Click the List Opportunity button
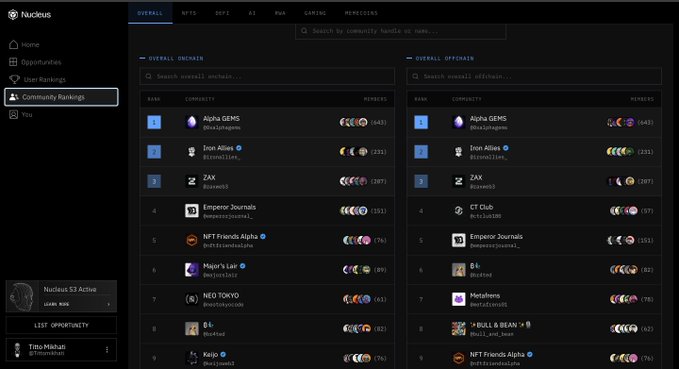 tap(61, 325)
